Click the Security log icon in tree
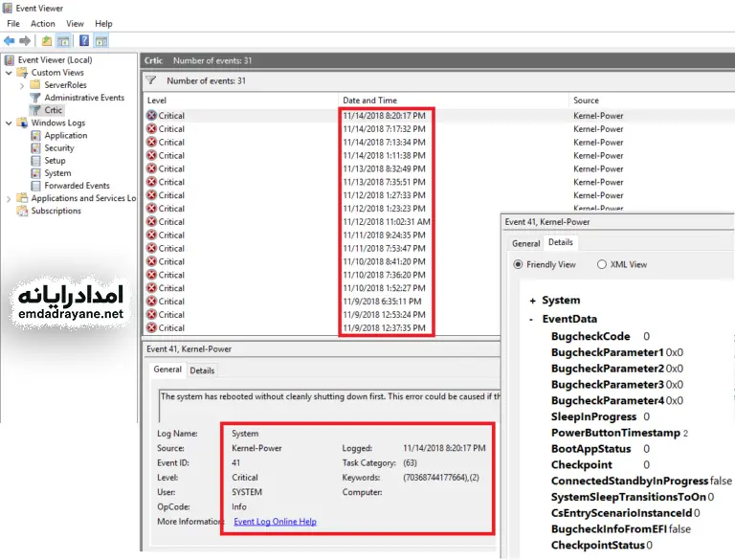 pyautogui.click(x=35, y=147)
